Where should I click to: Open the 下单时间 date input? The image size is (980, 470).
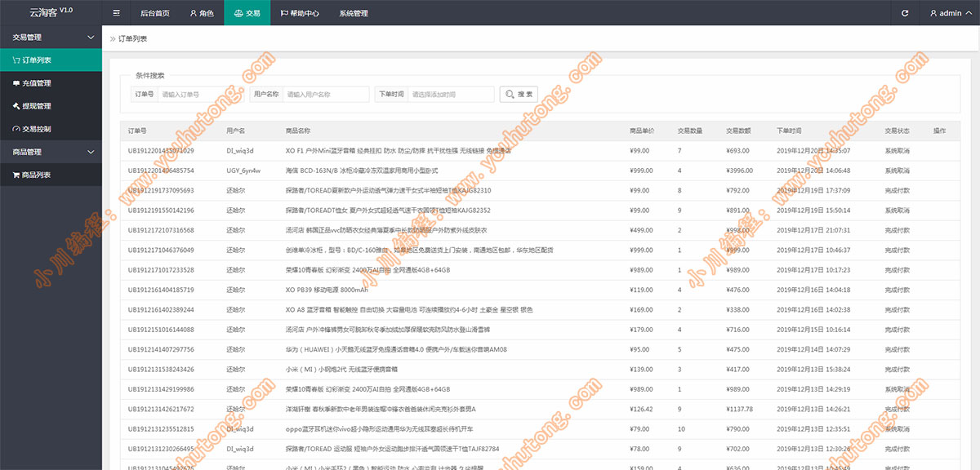pos(451,94)
